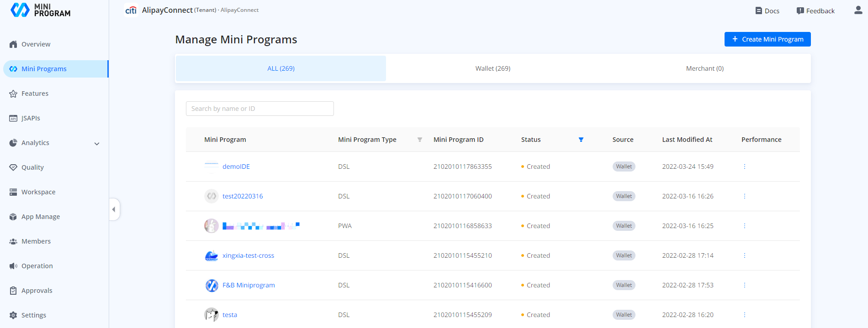The height and width of the screenshot is (328, 868).
Task: Click the F&B Miniprogram app icon
Action: point(212,285)
